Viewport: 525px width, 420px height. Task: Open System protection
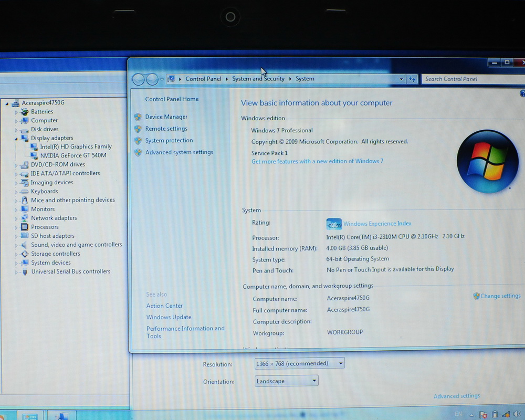(x=169, y=140)
